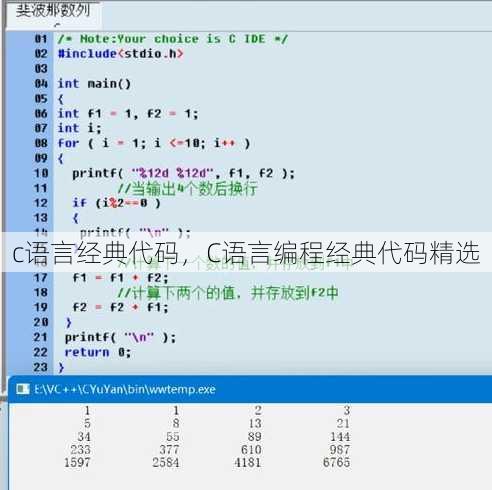Image resolution: width=492 pixels, height=490 pixels.
Task: Click the f1 = f1 + f2; statement
Action: coord(120,277)
